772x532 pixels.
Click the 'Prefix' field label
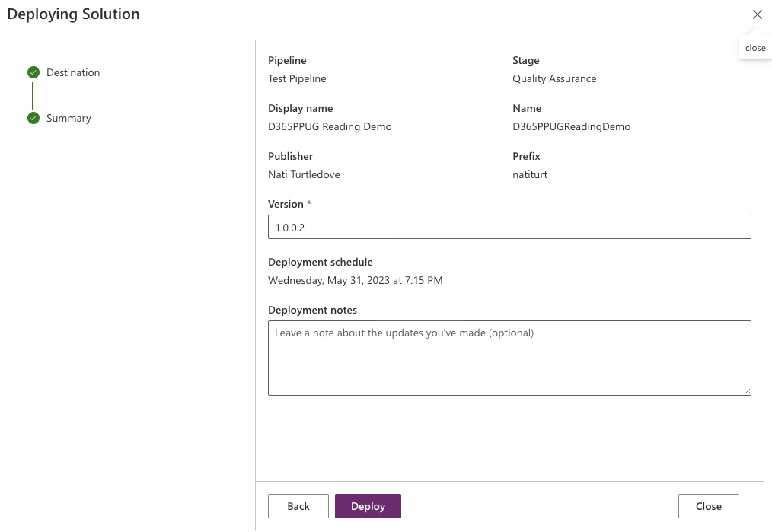pyautogui.click(x=526, y=156)
